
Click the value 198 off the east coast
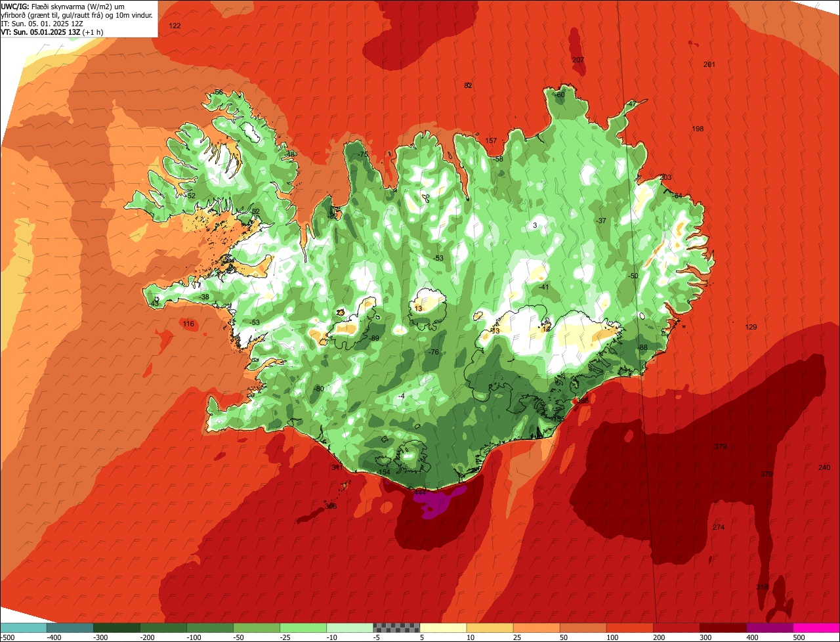pos(698,129)
